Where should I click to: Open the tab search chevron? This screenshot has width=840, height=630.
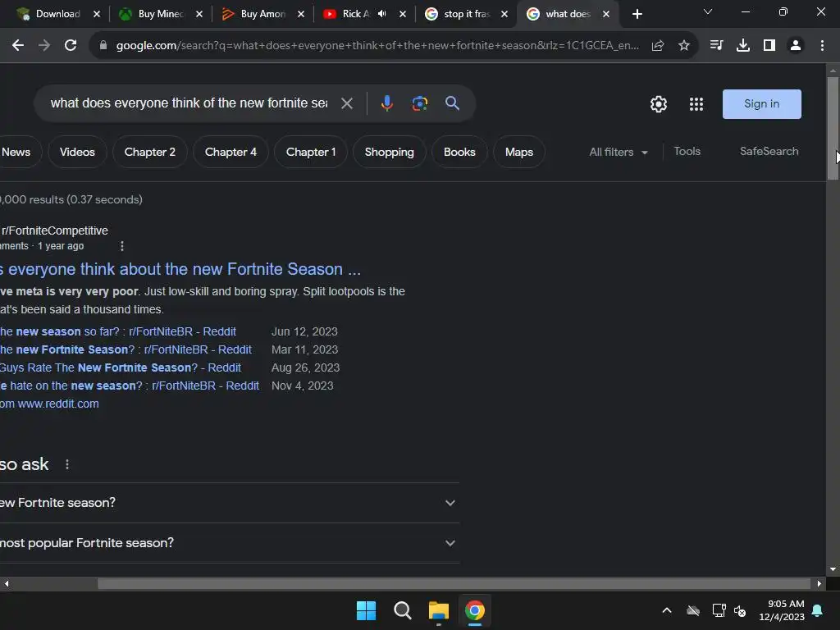708,11
